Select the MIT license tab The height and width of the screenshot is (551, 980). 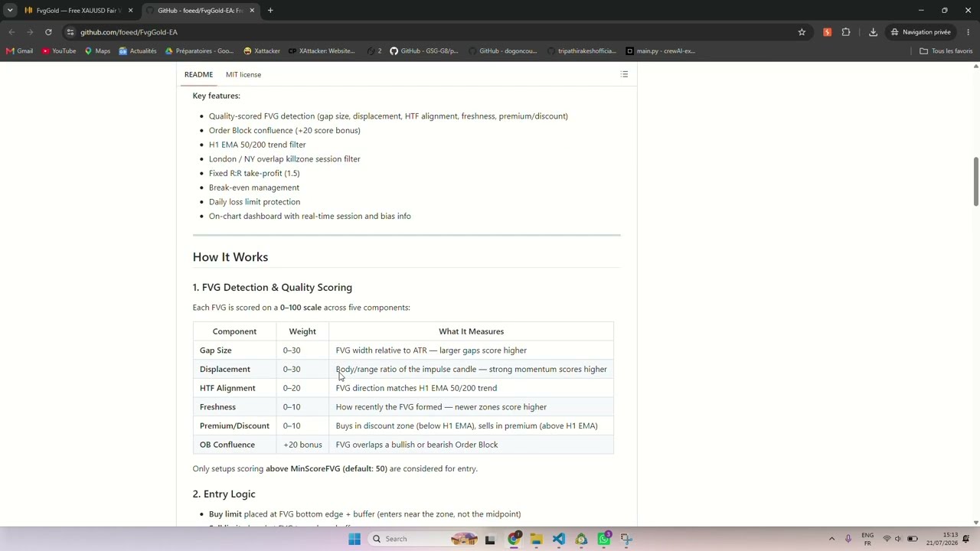click(x=243, y=74)
